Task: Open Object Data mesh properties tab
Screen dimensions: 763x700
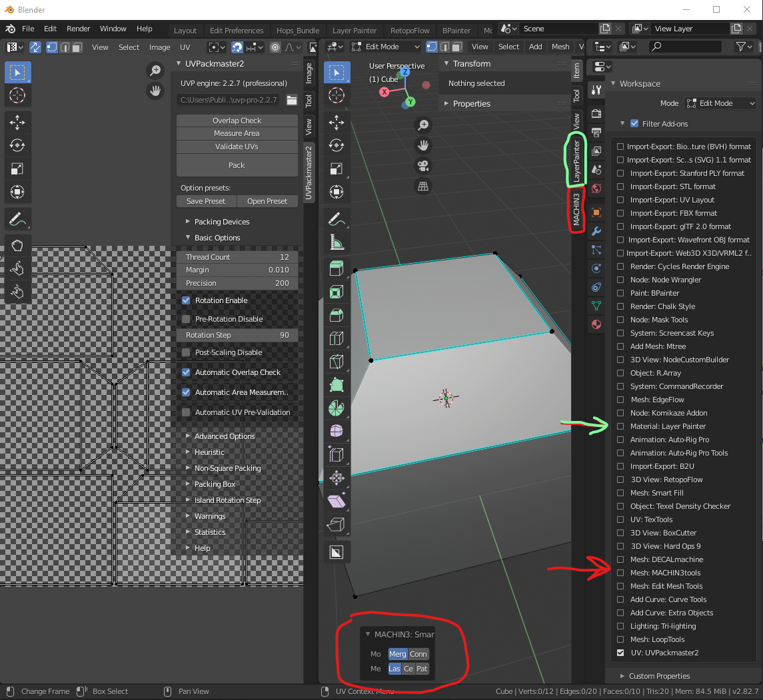Action: click(596, 306)
